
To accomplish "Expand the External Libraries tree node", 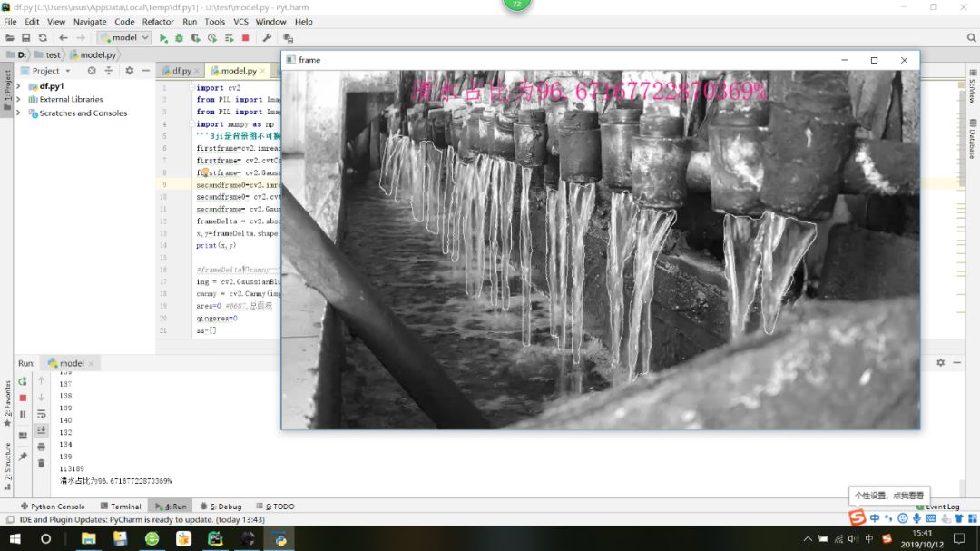I will coord(18,100).
